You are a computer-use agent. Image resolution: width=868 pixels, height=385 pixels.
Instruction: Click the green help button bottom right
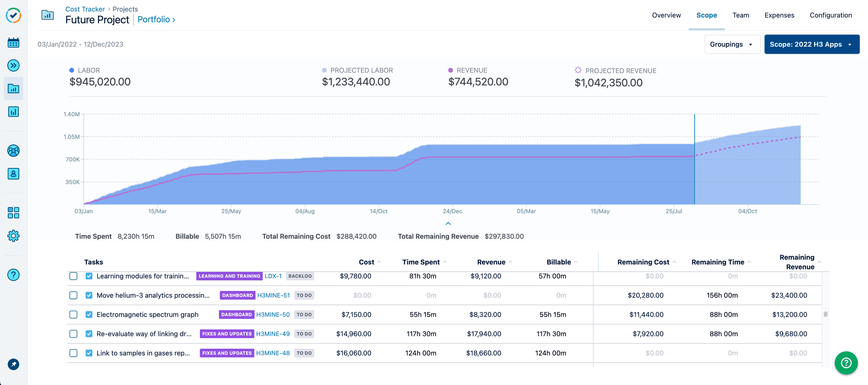pyautogui.click(x=846, y=363)
